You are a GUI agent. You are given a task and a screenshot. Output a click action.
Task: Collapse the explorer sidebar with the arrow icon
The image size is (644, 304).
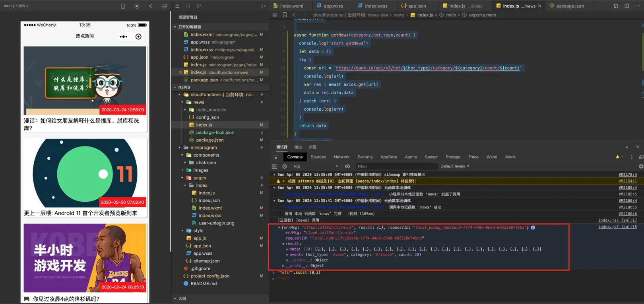264,6
